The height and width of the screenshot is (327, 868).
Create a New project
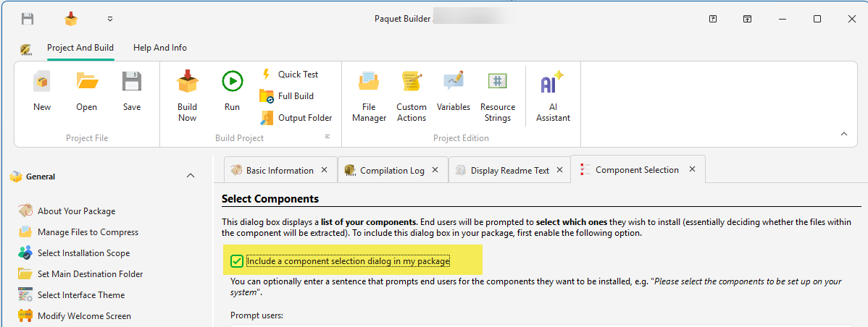(42, 91)
